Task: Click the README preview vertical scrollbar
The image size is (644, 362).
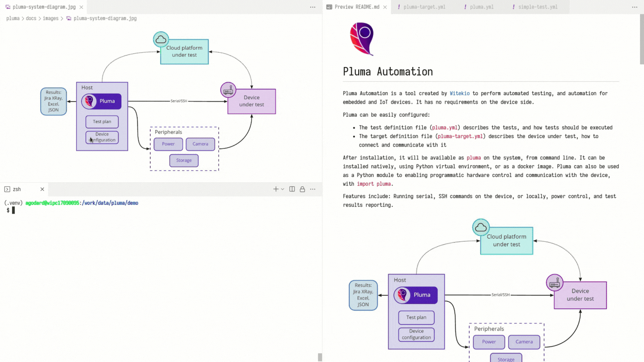Action: 641,39
